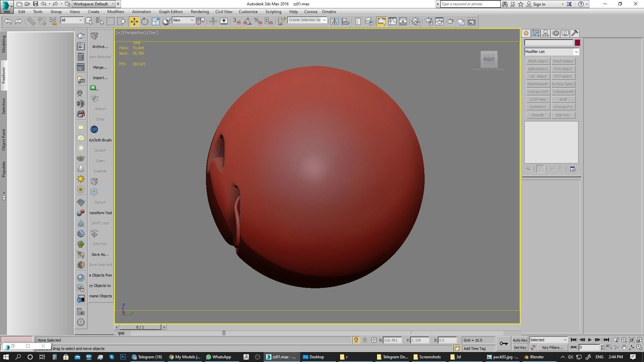Image resolution: width=644 pixels, height=362 pixels.
Task: Open the Ornatrix menu
Action: [329, 12]
